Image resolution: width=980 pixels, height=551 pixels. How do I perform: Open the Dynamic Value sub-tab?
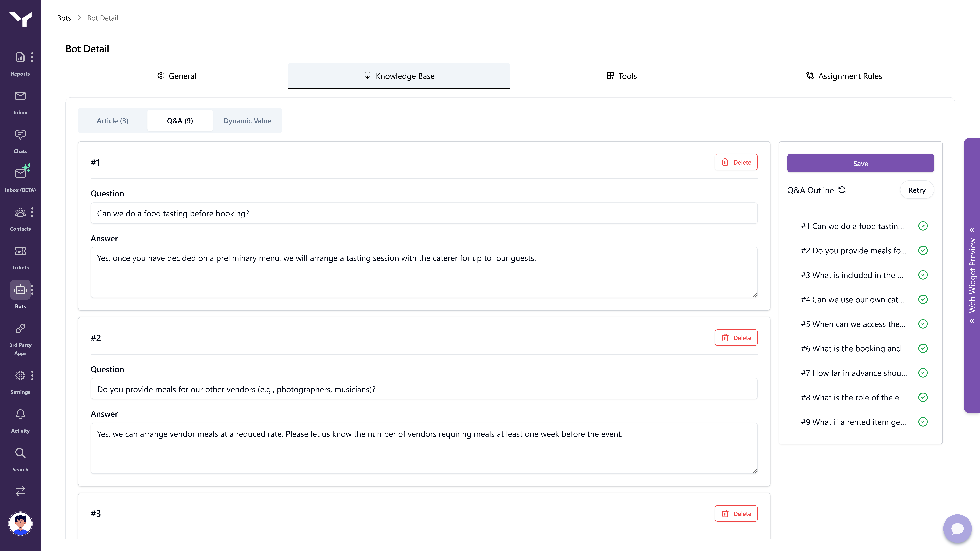(x=247, y=121)
